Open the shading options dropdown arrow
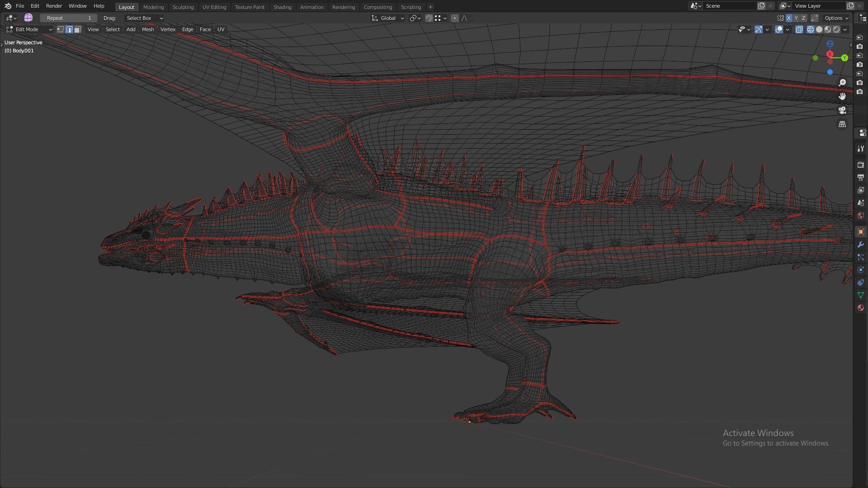Screen dimensions: 868x488 (x=845, y=29)
